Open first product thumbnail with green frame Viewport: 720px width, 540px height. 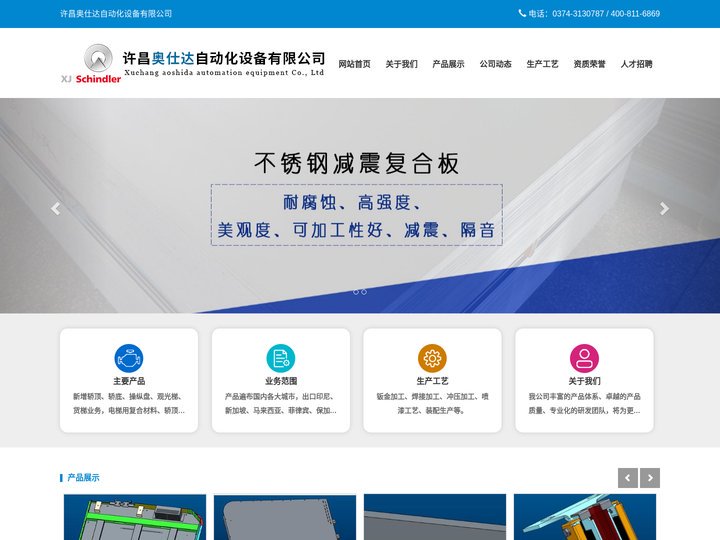135,517
